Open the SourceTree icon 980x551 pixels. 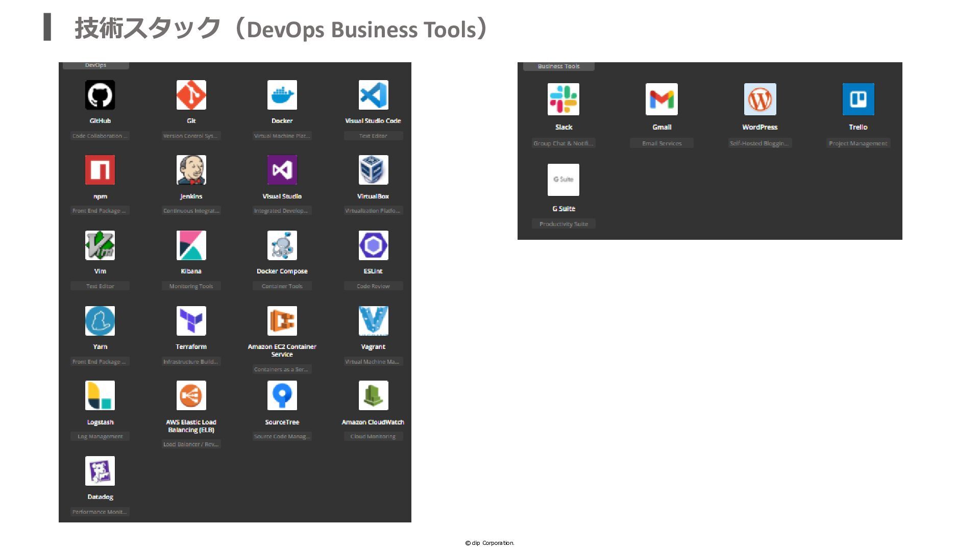pyautogui.click(x=282, y=395)
